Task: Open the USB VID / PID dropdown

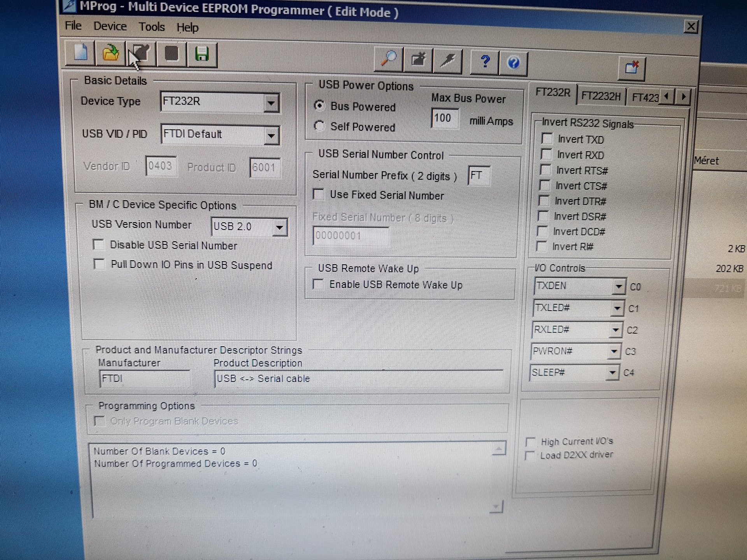Action: tap(271, 136)
